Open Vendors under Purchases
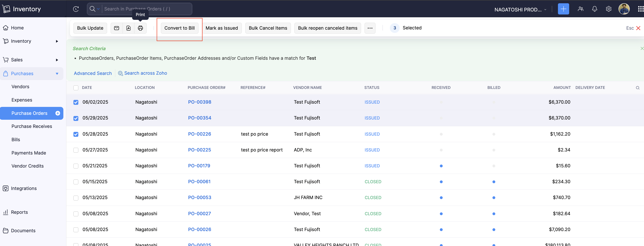The height and width of the screenshot is (246, 644). tap(20, 87)
